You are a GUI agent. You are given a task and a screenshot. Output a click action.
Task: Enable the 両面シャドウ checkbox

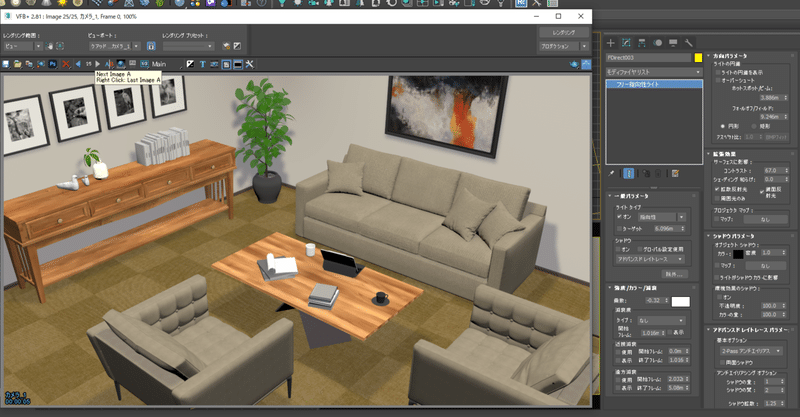[x=722, y=362]
